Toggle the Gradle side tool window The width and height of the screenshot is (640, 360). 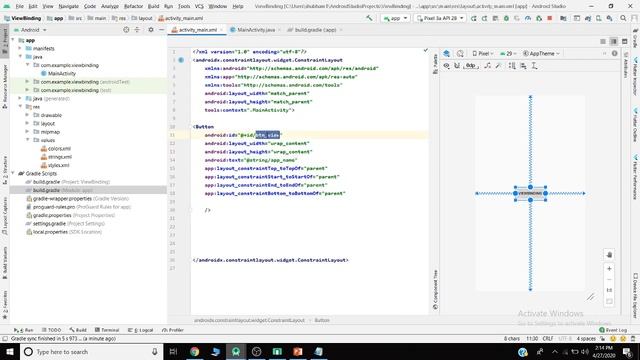[x=636, y=38]
